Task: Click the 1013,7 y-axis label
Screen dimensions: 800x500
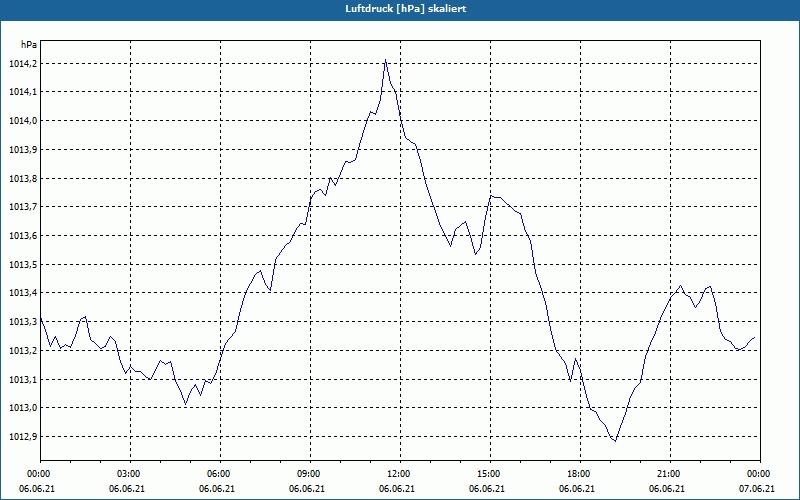Action: point(23,207)
